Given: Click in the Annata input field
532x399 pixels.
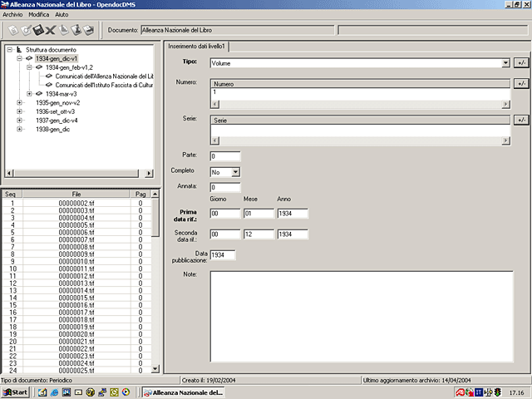Looking at the screenshot, I should [x=225, y=187].
